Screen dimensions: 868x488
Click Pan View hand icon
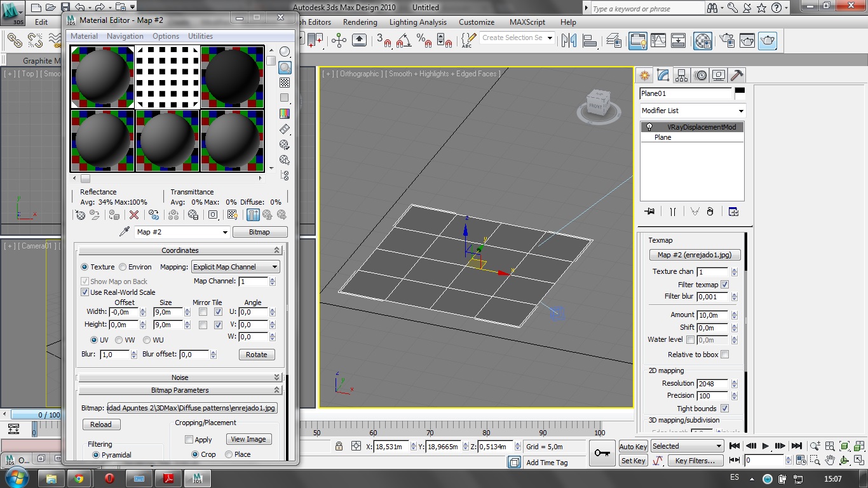click(x=831, y=460)
